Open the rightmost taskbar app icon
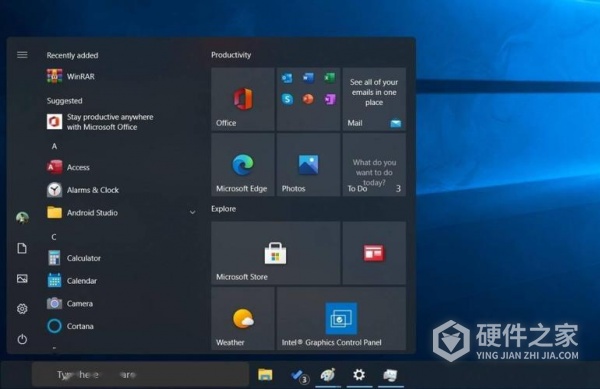The image size is (600, 389). [x=390, y=375]
